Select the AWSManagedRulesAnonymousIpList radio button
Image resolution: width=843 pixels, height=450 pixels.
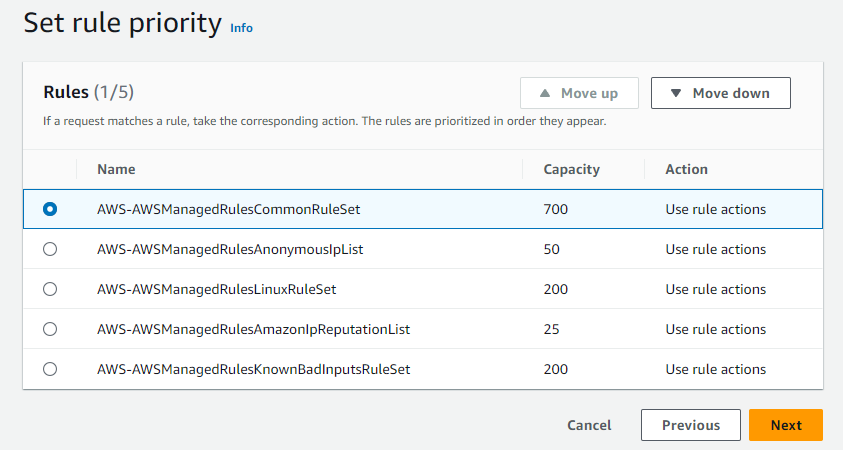[50, 249]
